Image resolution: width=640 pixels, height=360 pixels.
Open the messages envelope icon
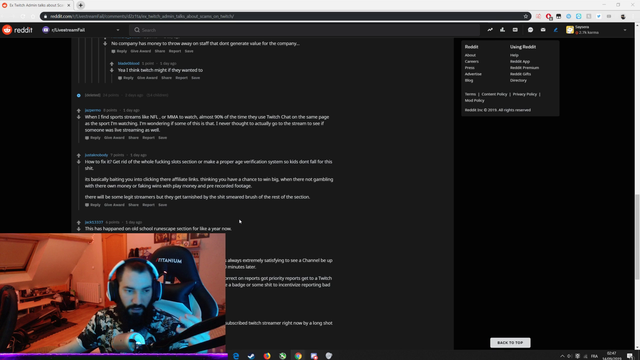(543, 30)
